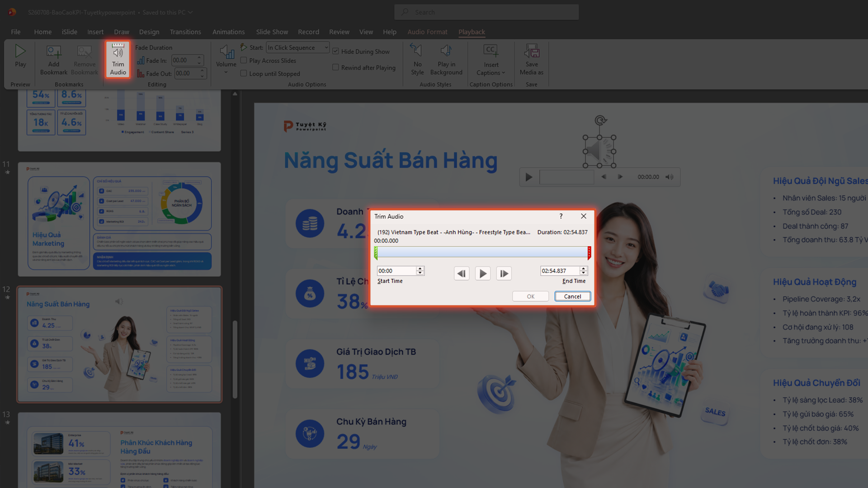The image size is (868, 488).
Task: Click the Trim Audio timeline bar
Action: click(482, 252)
